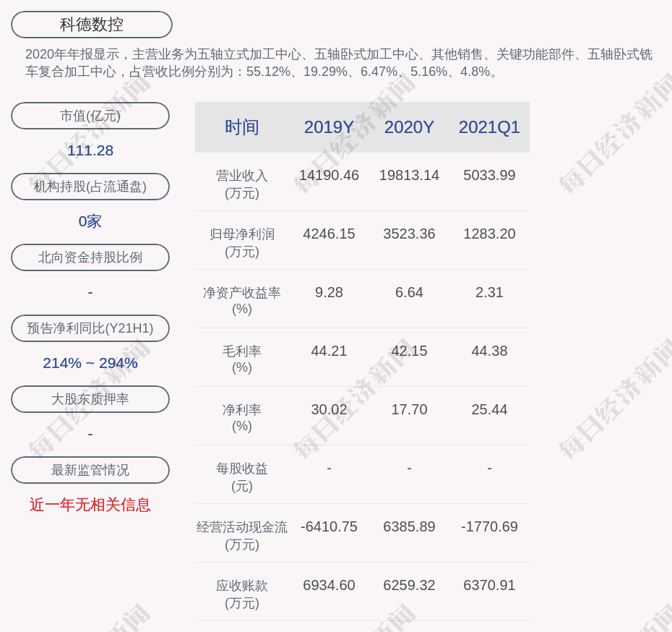Click gross margin value 44.38
The width and height of the screenshot is (672, 632).
coord(489,351)
